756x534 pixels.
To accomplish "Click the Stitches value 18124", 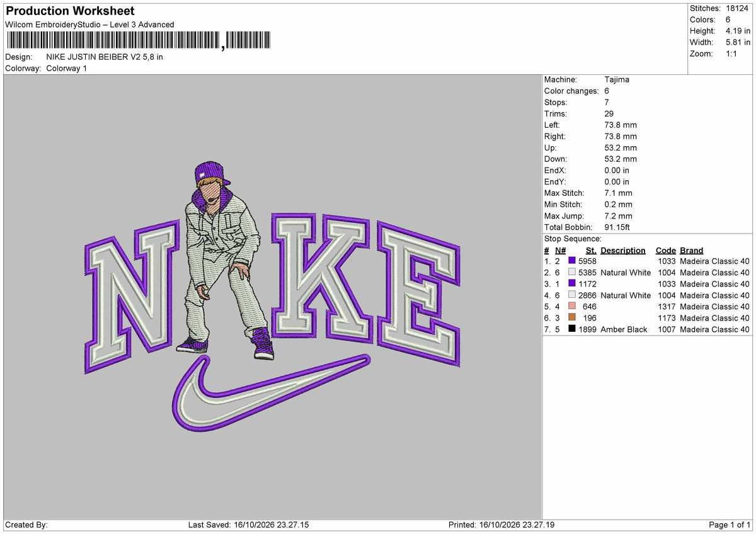I will [737, 8].
